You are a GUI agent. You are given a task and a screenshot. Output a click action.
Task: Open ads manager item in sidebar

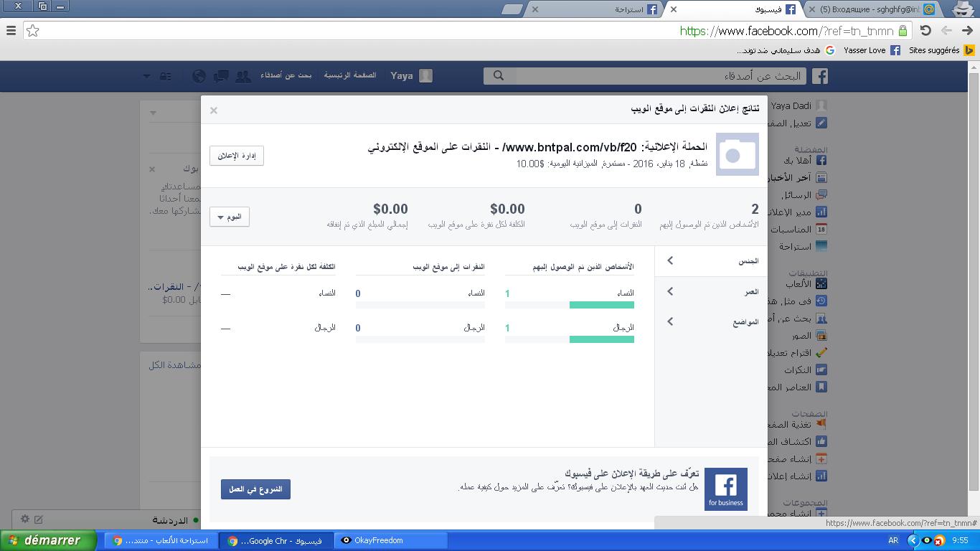coord(798,212)
